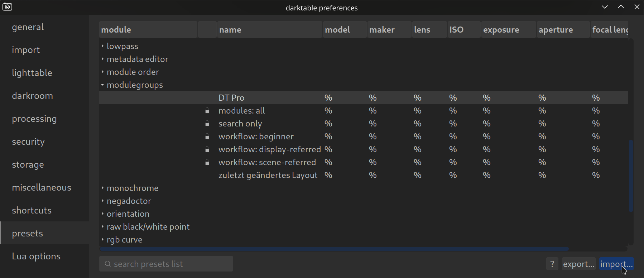644x278 pixels.
Task: Expand the rgb curve presets group
Action: (x=102, y=240)
